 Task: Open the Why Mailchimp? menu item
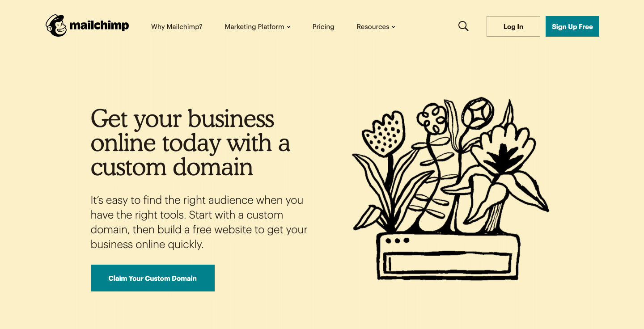[177, 27]
